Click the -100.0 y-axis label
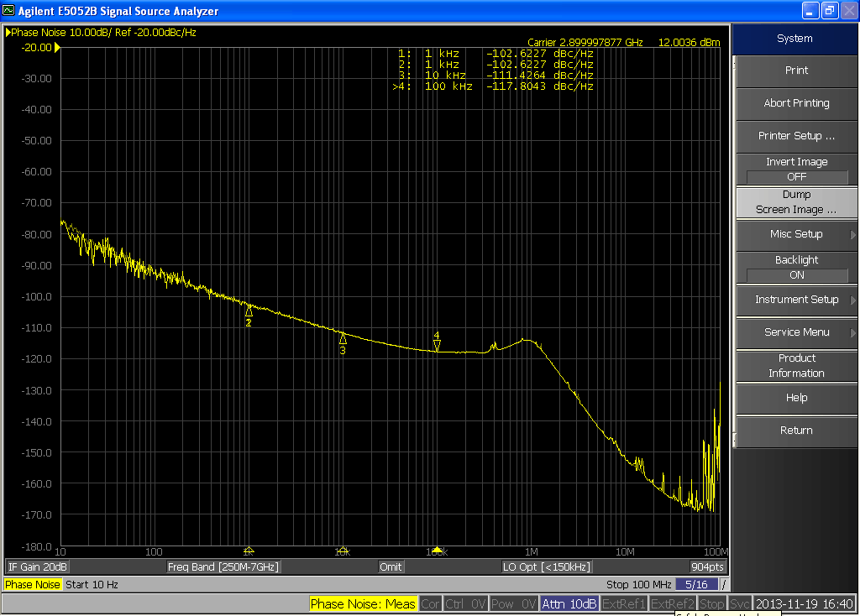 point(36,297)
